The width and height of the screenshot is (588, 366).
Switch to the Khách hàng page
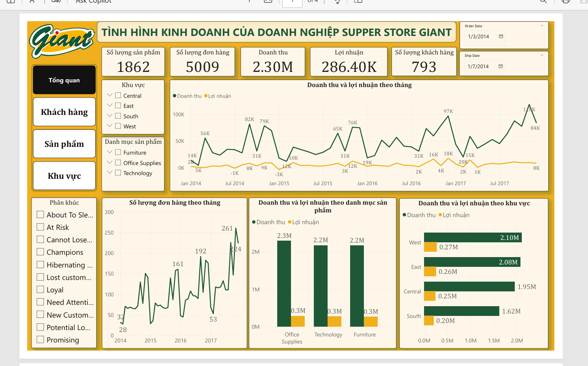point(64,112)
